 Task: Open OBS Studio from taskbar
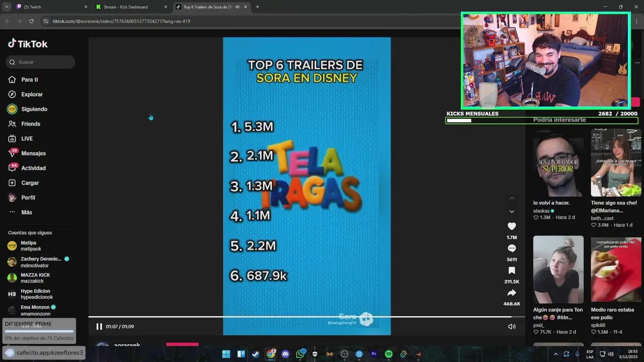pyautogui.click(x=345, y=354)
